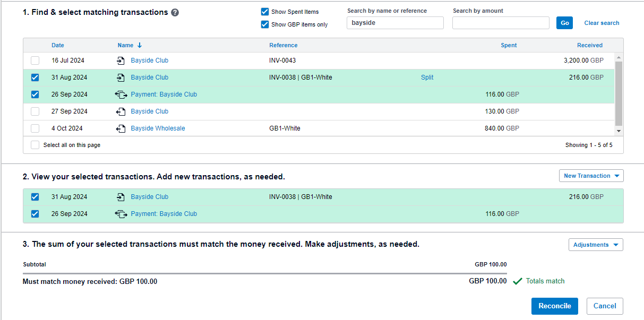
Task: Tick Select all on this page
Action: coord(35,145)
